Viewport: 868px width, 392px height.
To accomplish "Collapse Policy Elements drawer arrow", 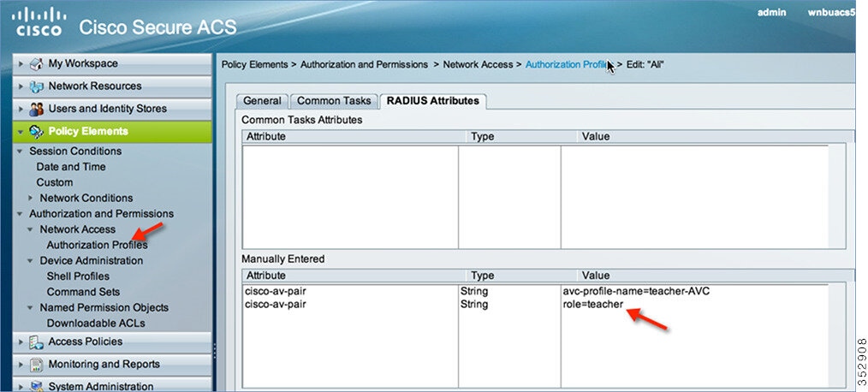I will coord(21,132).
